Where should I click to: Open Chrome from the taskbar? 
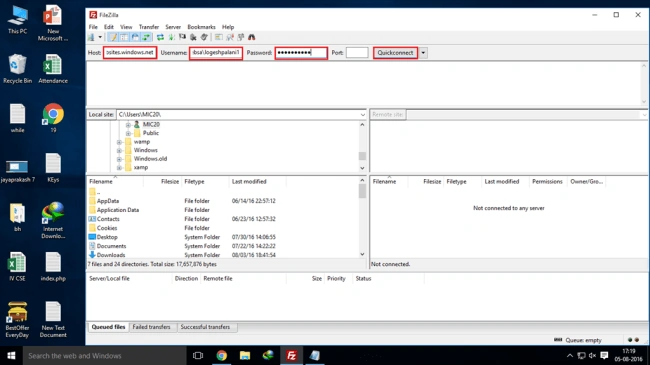point(221,355)
